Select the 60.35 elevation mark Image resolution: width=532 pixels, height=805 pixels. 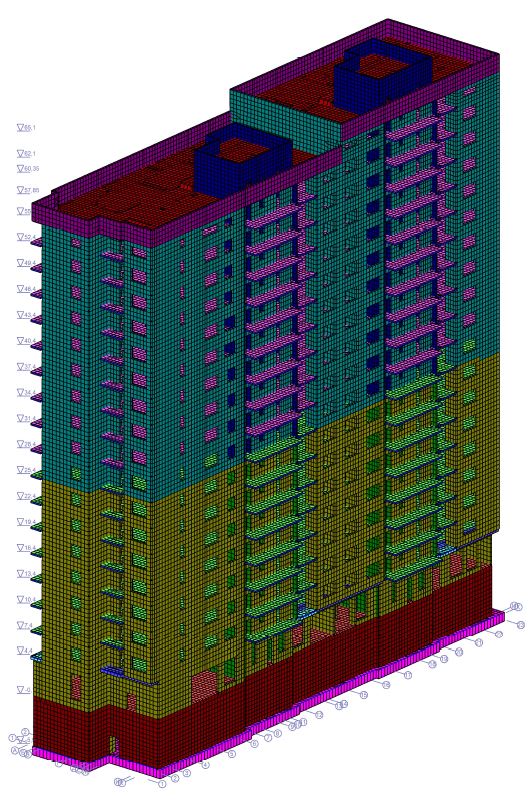pos(28,168)
